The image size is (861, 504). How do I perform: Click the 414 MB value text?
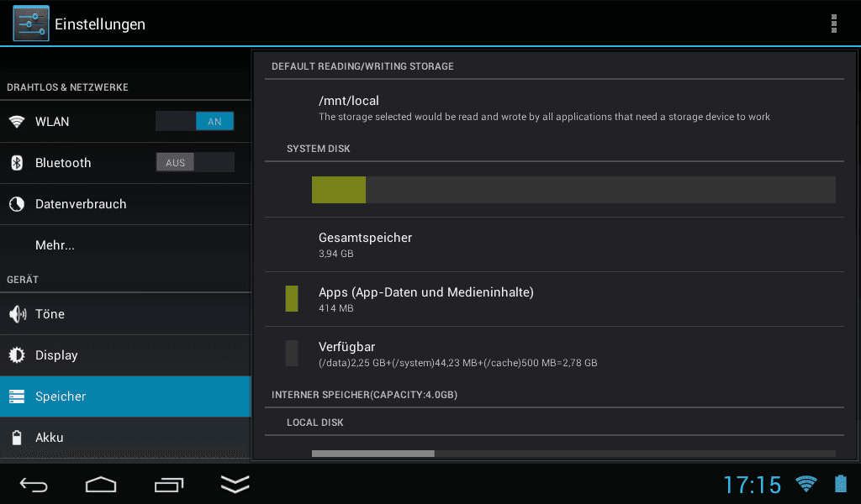click(336, 308)
